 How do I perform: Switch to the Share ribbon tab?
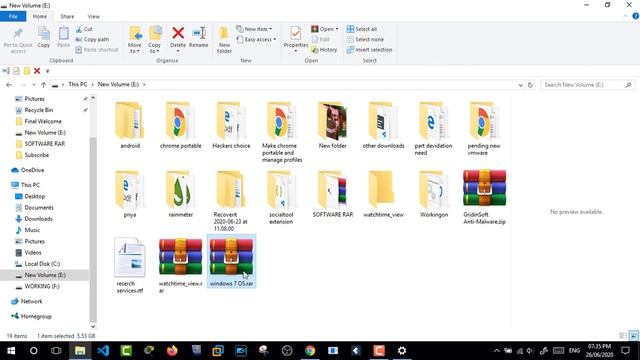pos(67,16)
